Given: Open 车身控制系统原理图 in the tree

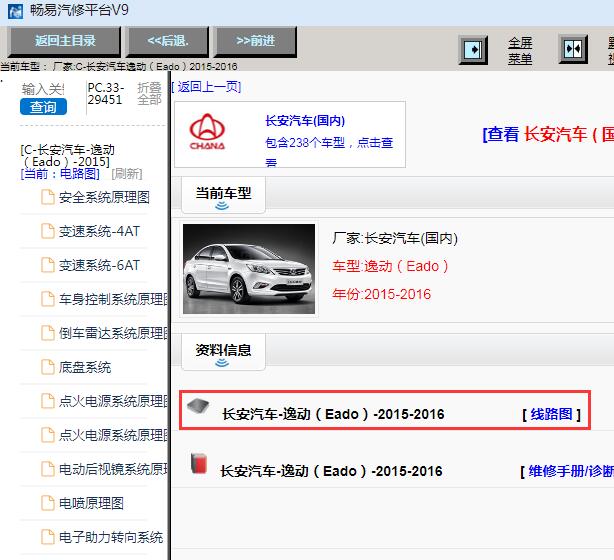Looking at the screenshot, I should pos(113,300).
